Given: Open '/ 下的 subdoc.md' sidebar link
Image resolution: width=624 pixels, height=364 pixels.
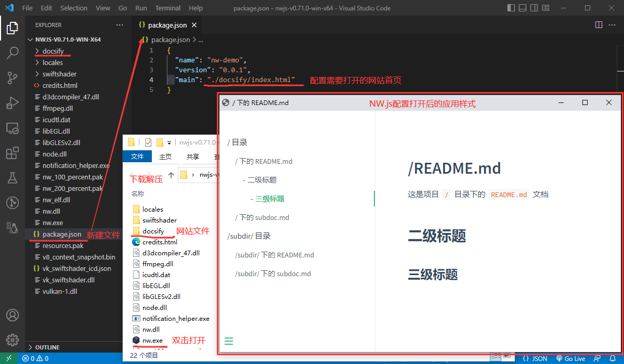Looking at the screenshot, I should [x=262, y=217].
